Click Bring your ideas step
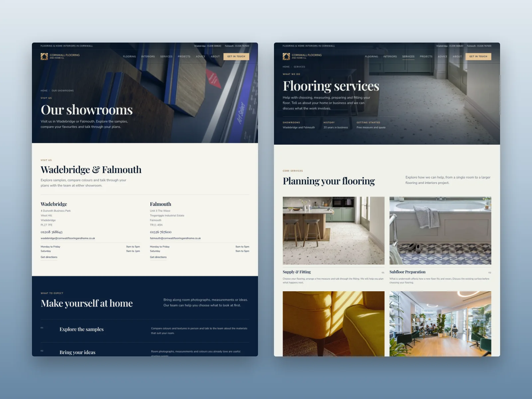The image size is (532, 399). [77, 352]
